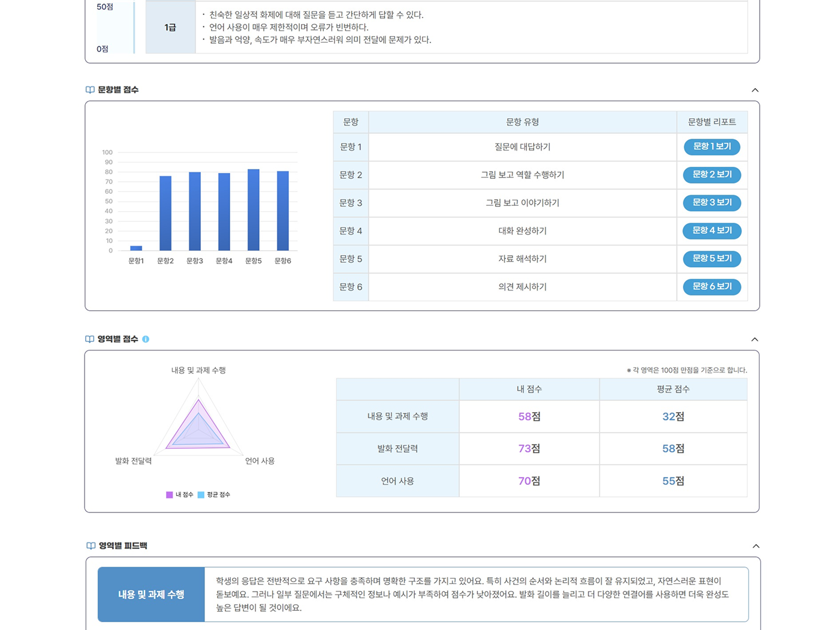Screen dimensions: 840x630
Task: Click the book icon beside 문항별 점수
Action: 90,89
